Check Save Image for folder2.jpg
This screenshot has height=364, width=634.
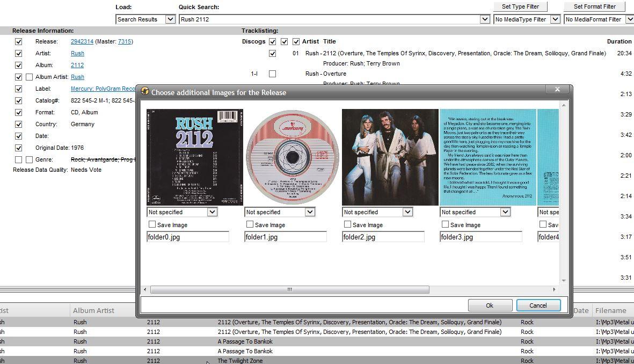tap(347, 224)
